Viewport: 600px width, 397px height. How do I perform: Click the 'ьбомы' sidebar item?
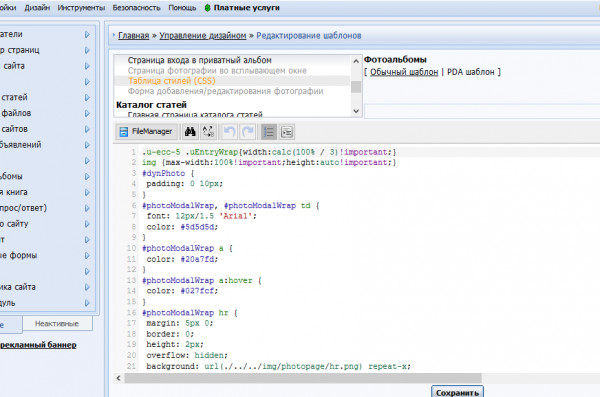[11, 176]
